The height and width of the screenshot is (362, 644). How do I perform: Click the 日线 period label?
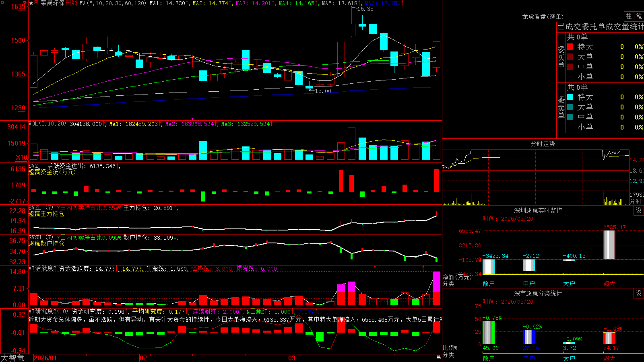point(71,3)
